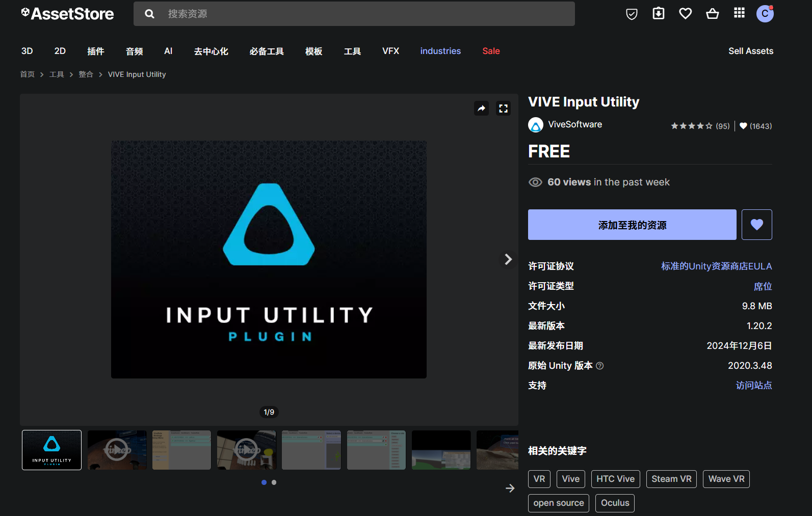Select the fifth screenshot thumbnail
The height and width of the screenshot is (516, 812).
pos(311,450)
